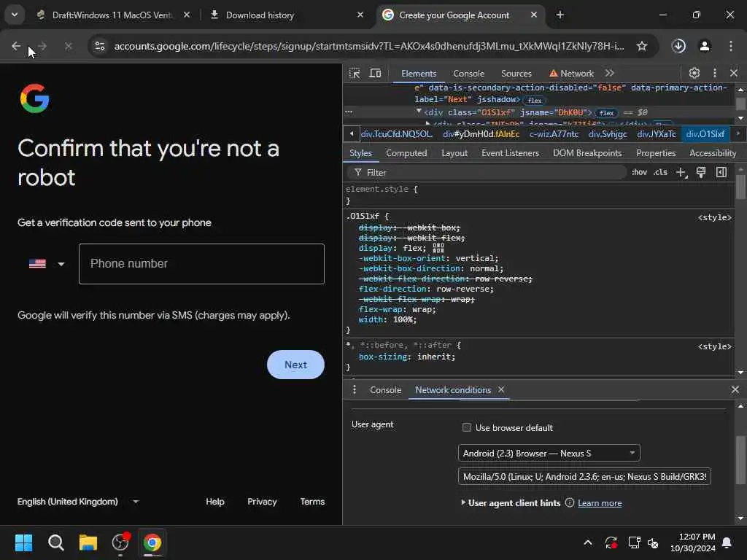Follow the Learn more link
747x560 pixels.
[x=600, y=503]
